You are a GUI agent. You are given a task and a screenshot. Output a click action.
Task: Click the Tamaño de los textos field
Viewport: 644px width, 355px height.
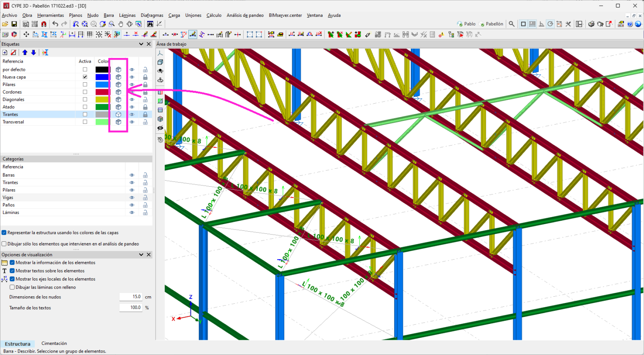131,308
